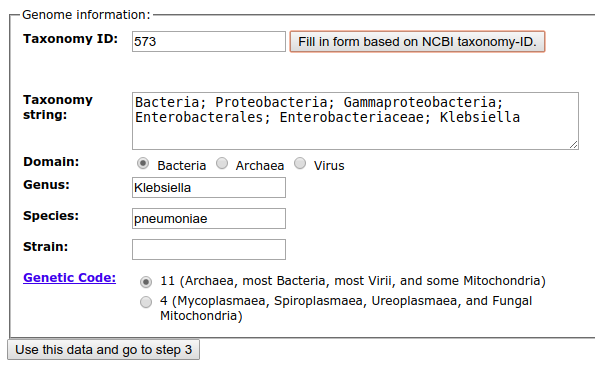This screenshot has width=595, height=375.
Task: Click the Taxonomy ID input field
Action: (x=209, y=41)
